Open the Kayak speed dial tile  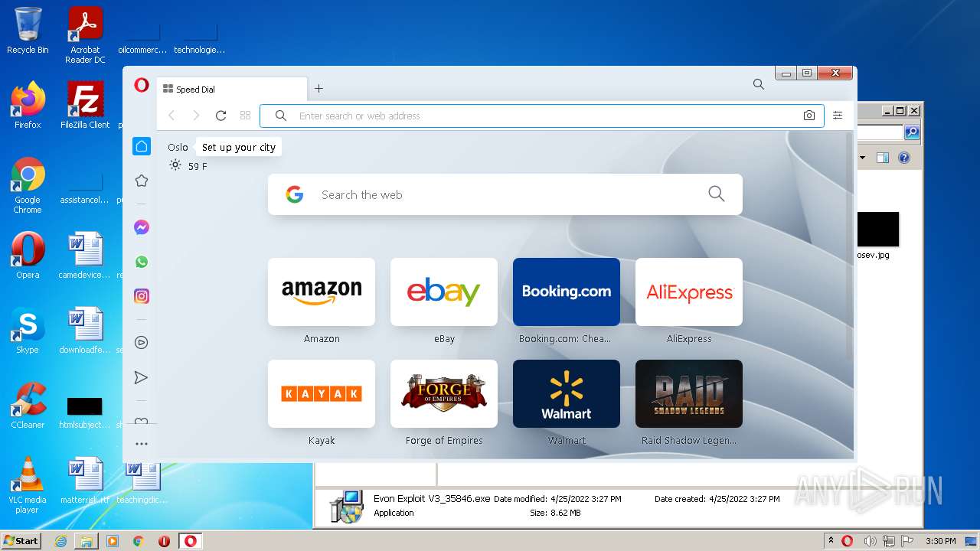point(322,394)
